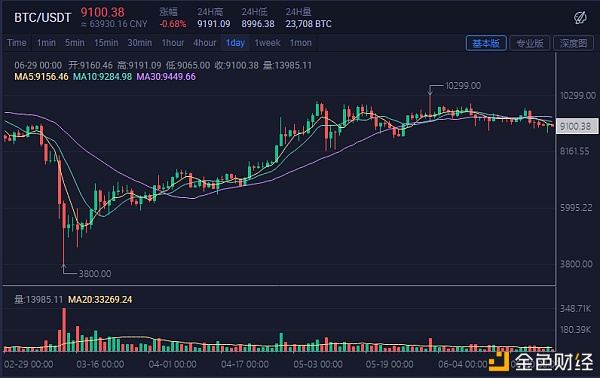Open the 深度图 depth chart

coord(573,43)
